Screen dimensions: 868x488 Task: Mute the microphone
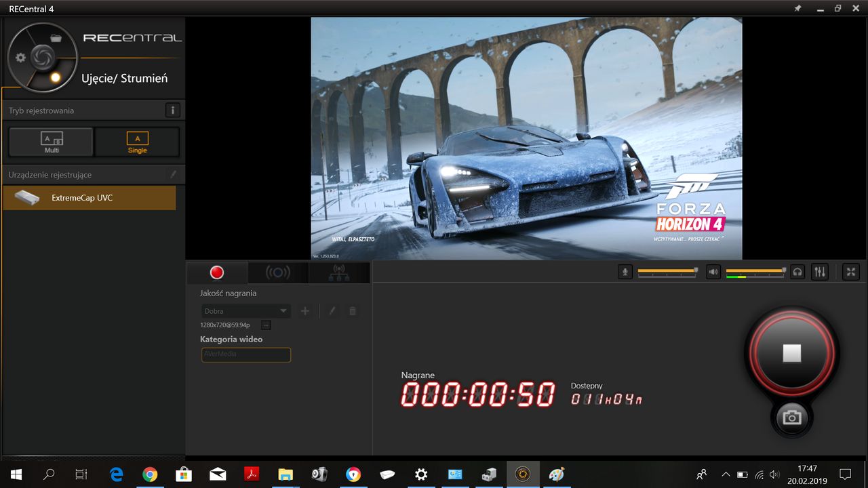(x=626, y=272)
